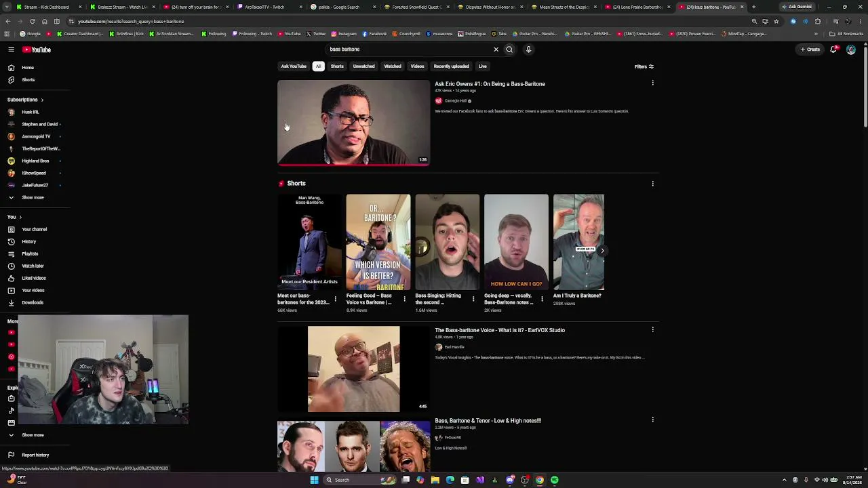
Task: Open the Carnegie Hall channel link
Action: pyautogui.click(x=455, y=101)
